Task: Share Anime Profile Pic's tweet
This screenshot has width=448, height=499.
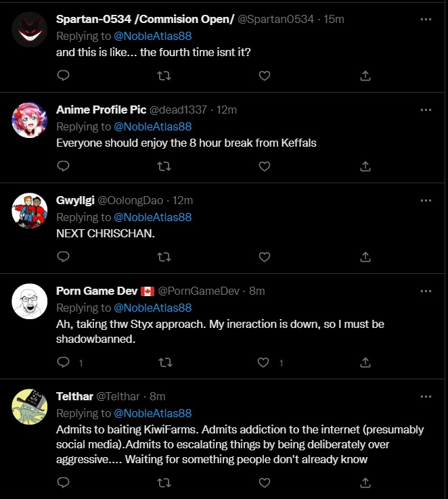Action: [365, 166]
